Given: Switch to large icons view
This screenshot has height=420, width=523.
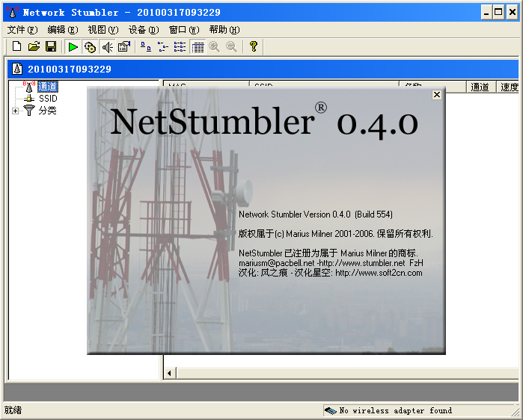Looking at the screenshot, I should pyautogui.click(x=146, y=47).
